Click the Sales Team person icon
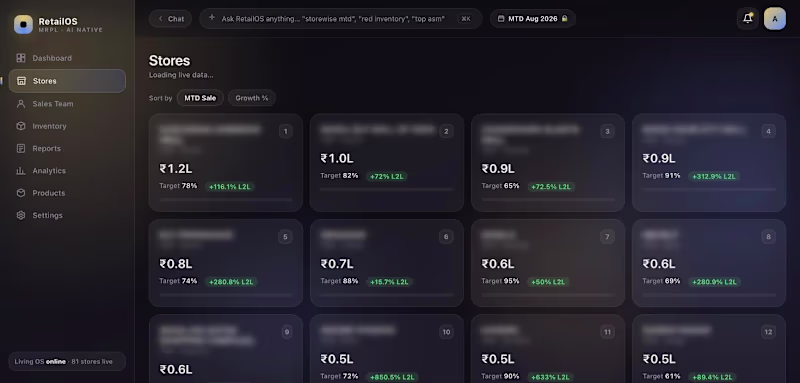The width and height of the screenshot is (800, 383). pyautogui.click(x=21, y=104)
